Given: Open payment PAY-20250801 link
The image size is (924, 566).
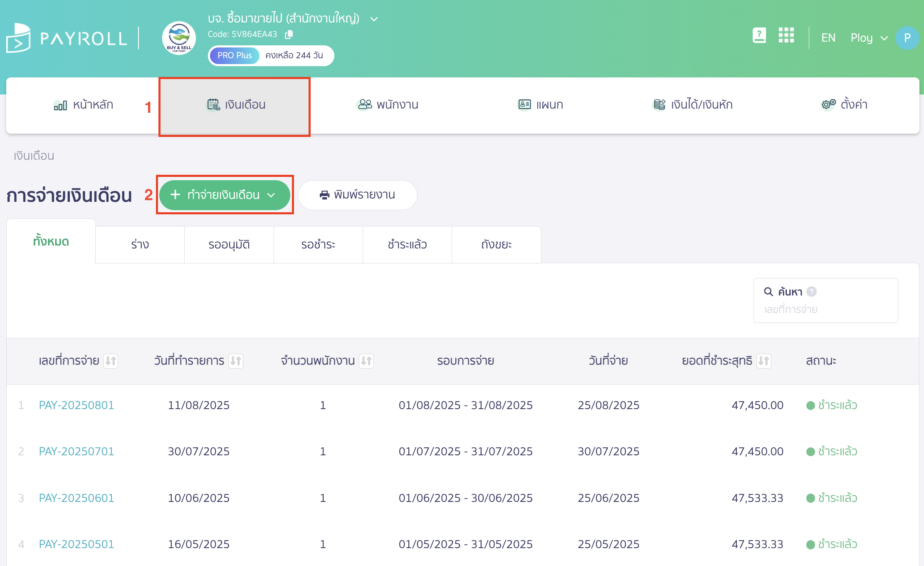Looking at the screenshot, I should (x=77, y=405).
